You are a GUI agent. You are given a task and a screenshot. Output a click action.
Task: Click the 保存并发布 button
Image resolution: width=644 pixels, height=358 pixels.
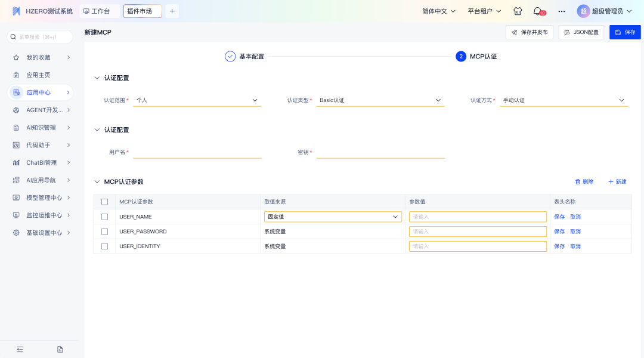point(530,32)
